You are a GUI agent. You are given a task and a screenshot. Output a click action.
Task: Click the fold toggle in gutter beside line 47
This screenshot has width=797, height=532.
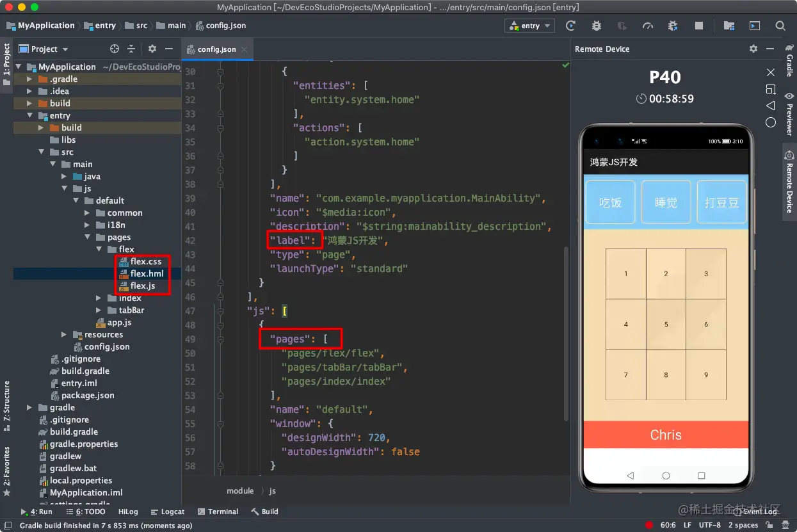221,311
